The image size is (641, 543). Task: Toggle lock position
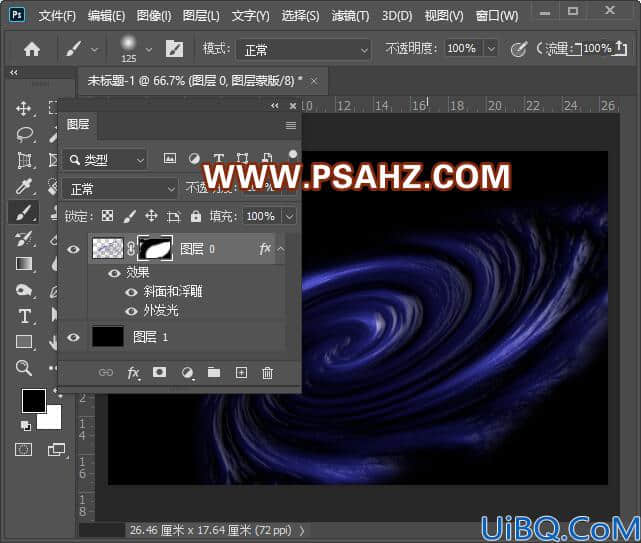pos(151,216)
